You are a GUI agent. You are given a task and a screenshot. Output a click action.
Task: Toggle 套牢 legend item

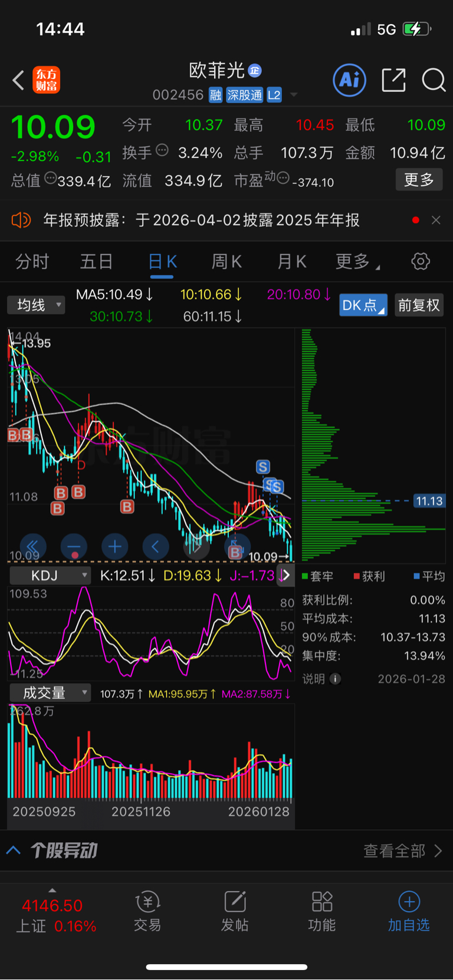[317, 576]
